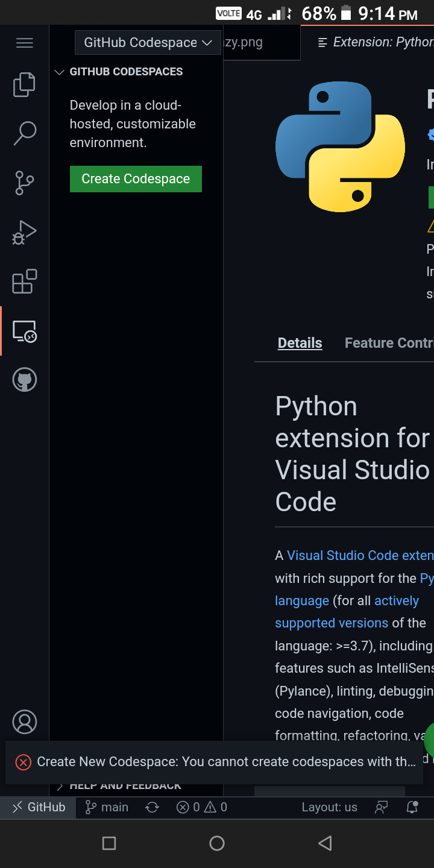This screenshot has height=868, width=434.
Task: Open the GitHub view icon
Action: tap(24, 380)
